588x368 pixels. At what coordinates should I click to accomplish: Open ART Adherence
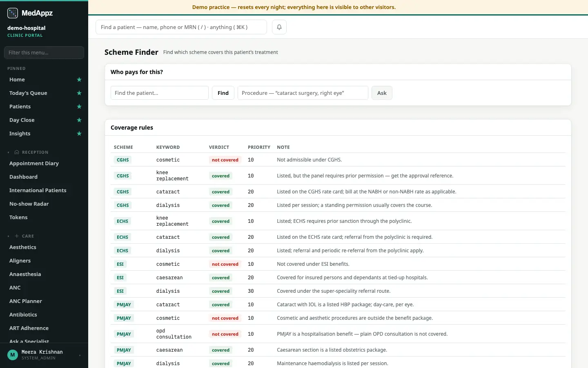(29, 328)
